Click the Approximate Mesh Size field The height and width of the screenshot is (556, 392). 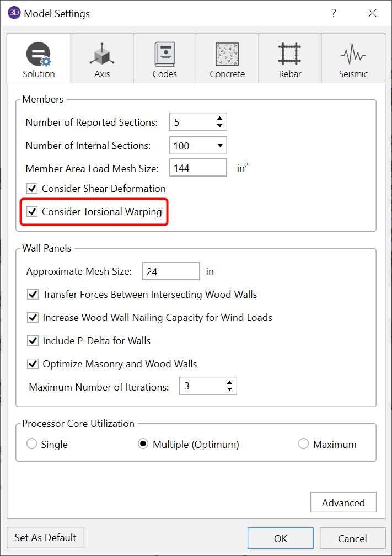170,271
